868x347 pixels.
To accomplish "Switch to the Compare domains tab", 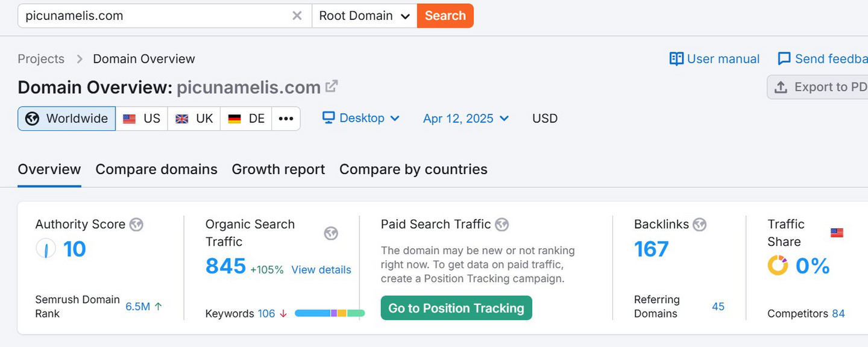I will (x=156, y=169).
